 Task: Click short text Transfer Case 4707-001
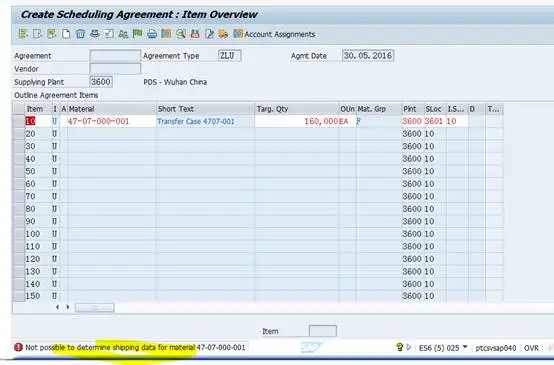tap(205, 121)
